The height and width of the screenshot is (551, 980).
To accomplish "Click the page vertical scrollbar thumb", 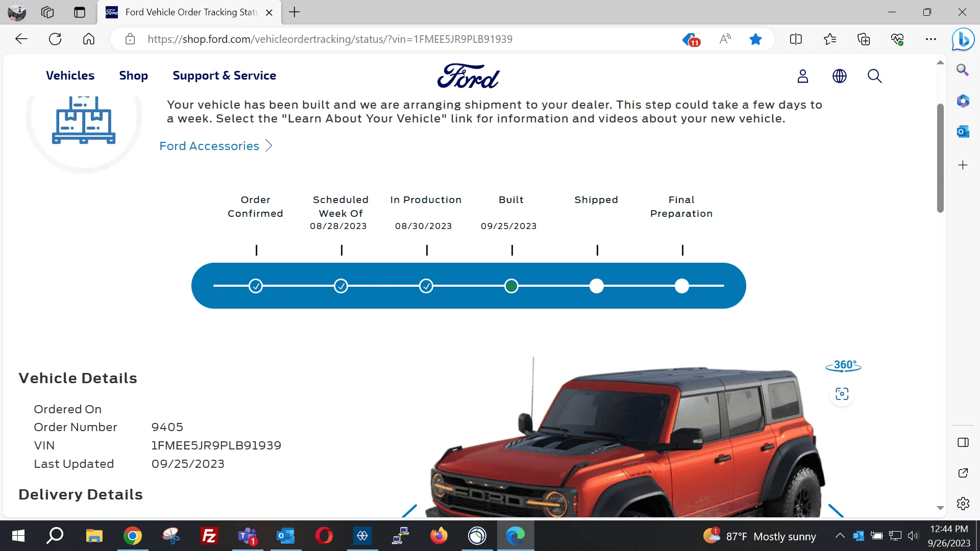I will tap(940, 158).
